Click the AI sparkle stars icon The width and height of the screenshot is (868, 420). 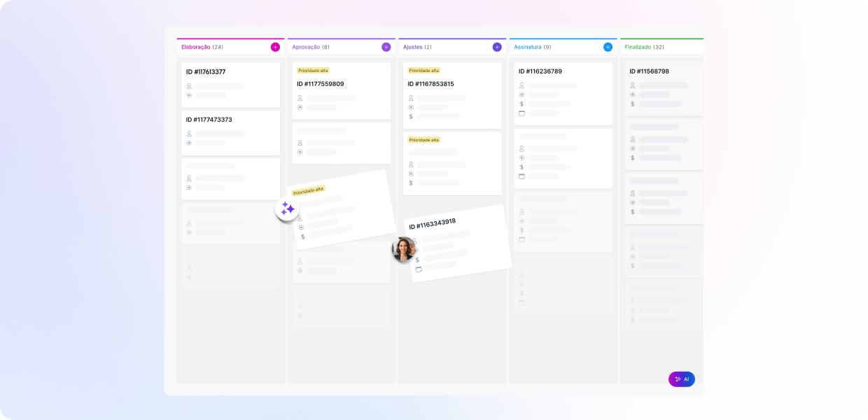(x=287, y=209)
